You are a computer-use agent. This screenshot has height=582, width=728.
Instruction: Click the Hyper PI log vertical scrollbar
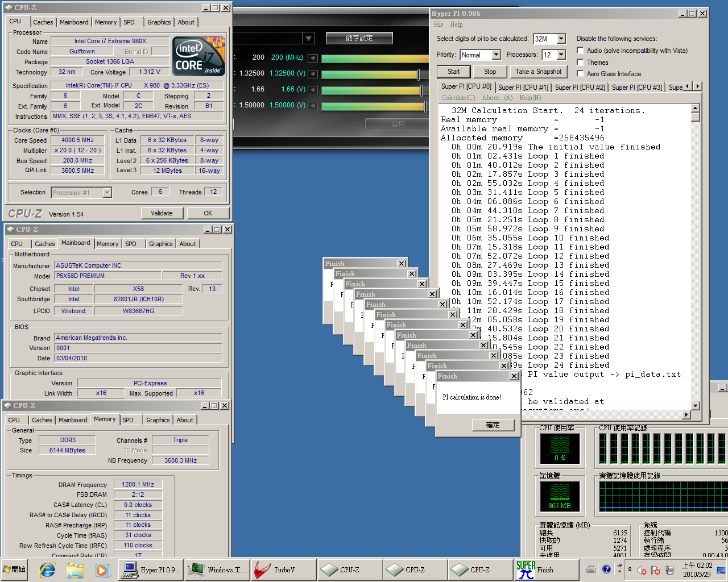click(x=695, y=257)
